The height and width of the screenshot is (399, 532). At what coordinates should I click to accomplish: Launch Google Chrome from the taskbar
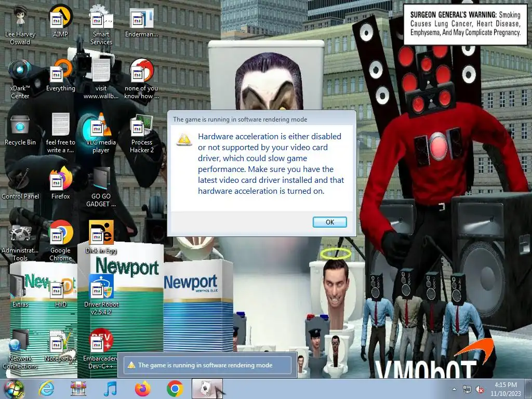tap(175, 389)
